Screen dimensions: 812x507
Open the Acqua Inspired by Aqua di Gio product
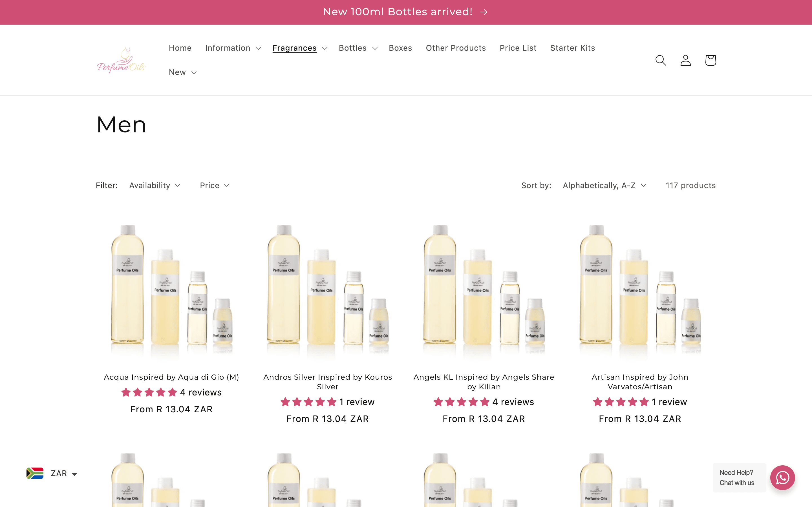171,377
